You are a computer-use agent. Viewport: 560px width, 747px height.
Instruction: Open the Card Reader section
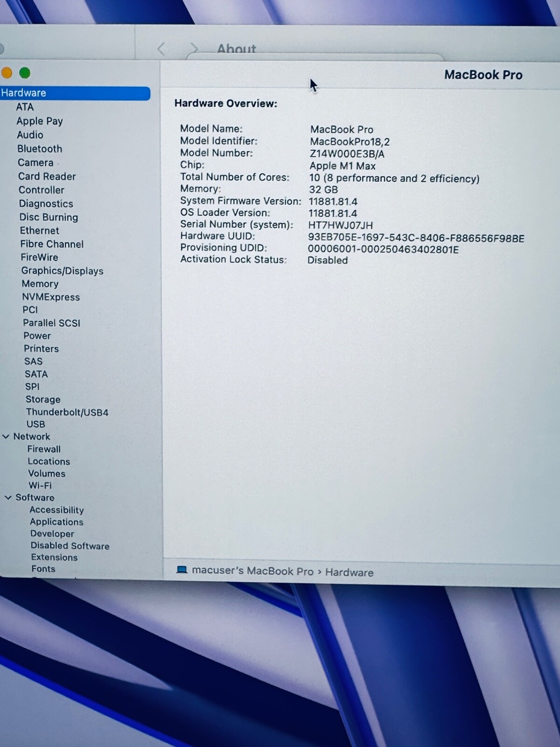click(x=47, y=176)
